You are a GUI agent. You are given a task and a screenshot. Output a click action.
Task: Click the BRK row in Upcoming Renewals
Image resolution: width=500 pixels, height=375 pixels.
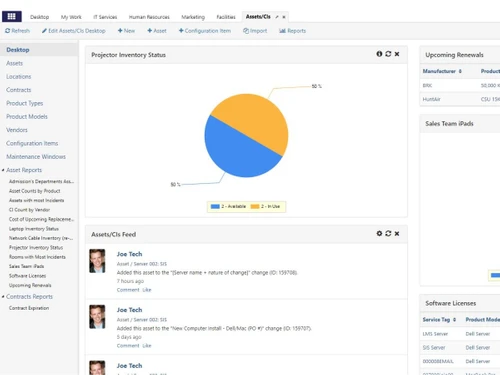point(460,85)
